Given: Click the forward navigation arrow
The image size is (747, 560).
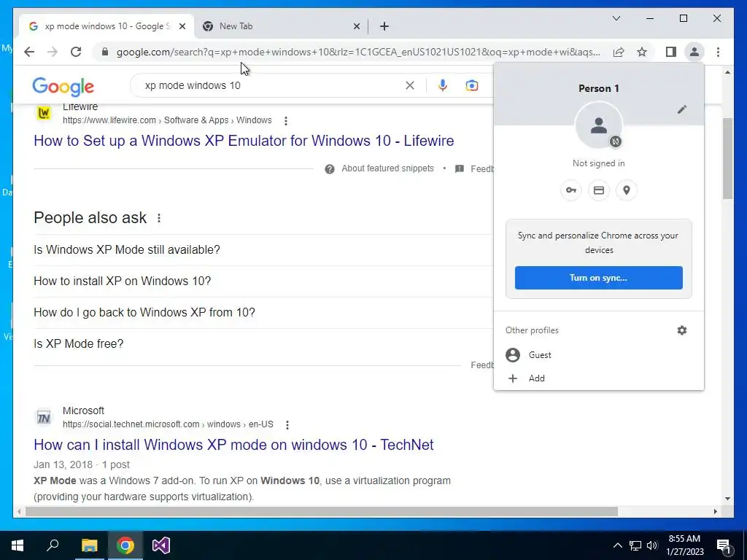Looking at the screenshot, I should [53, 52].
